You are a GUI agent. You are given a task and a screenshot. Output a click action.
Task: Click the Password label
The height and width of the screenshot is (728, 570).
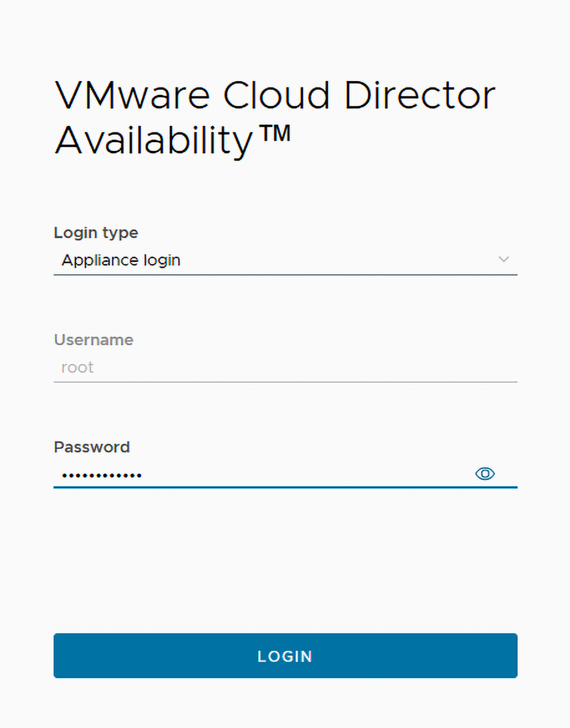point(92,447)
